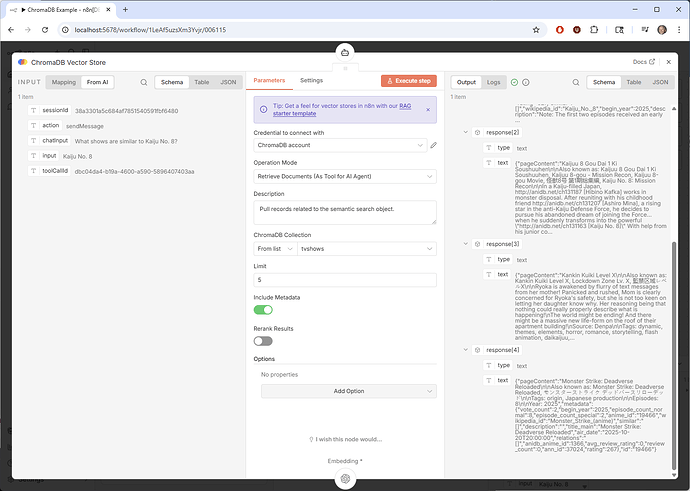Click type pill under response[2]
The height and width of the screenshot is (491, 690).
point(497,148)
